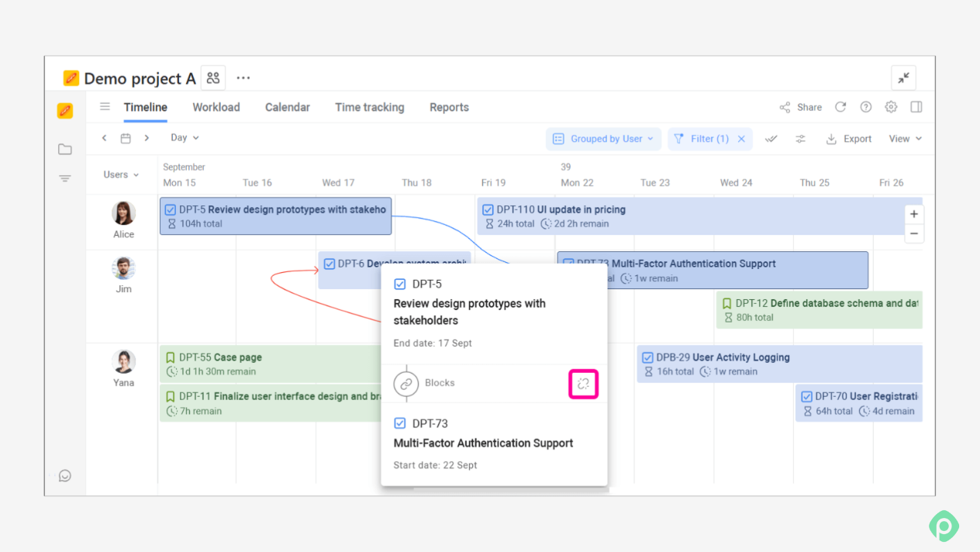
Task: Toggle checkbox on DPT-5 timeline bar
Action: [x=170, y=209]
